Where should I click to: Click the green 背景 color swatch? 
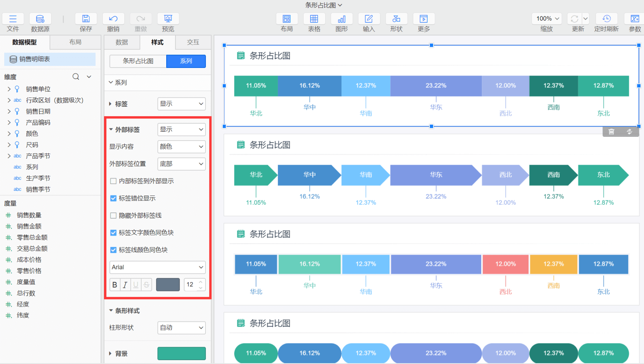tap(181, 353)
